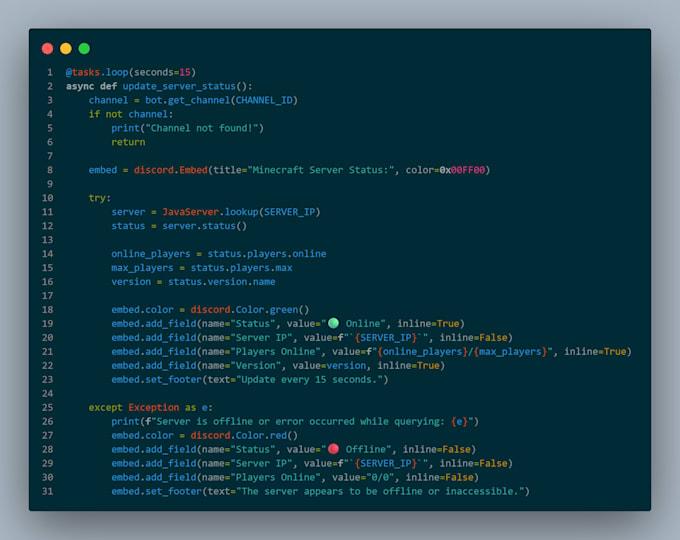Click status.players.online on line 14
Screen dimensions: 680x540
(x=267, y=254)
